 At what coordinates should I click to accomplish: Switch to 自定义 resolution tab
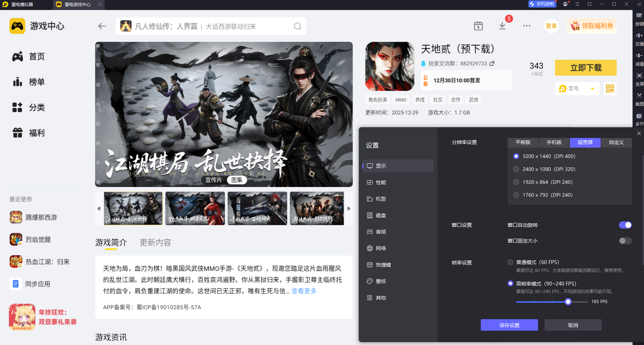point(616,143)
